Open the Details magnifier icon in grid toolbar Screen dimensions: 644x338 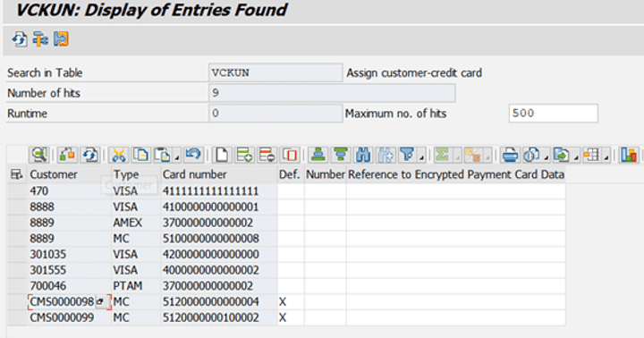(39, 155)
